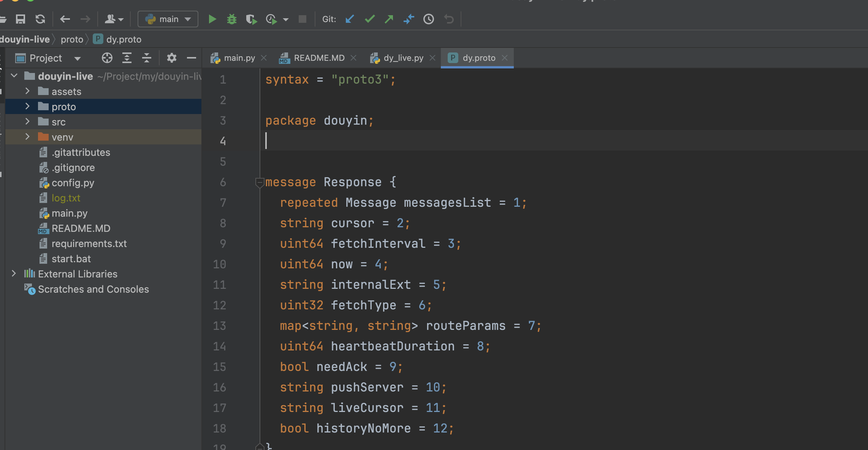
Task: Collapse the Response message with the fold arrow
Action: click(x=260, y=183)
